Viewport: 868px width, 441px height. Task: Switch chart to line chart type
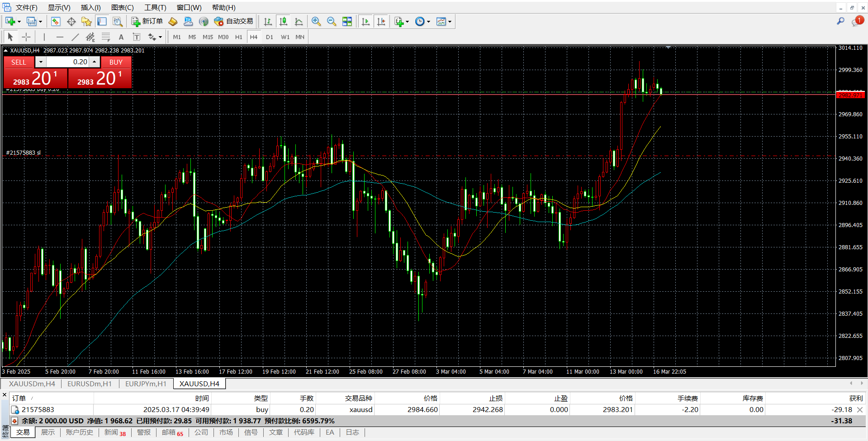tap(299, 21)
